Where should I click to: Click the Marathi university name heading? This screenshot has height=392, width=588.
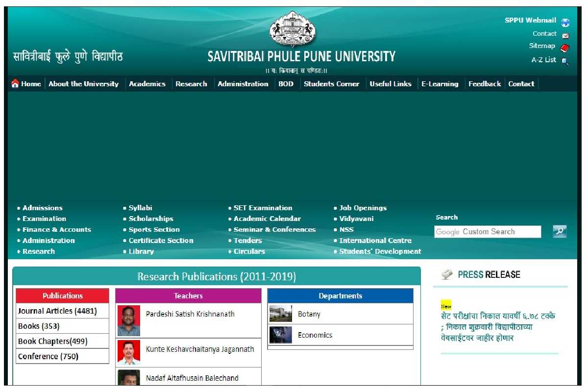point(68,56)
